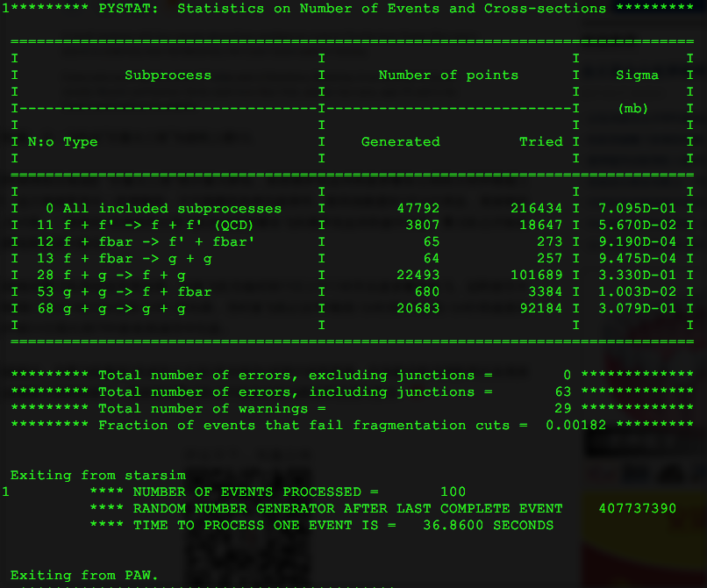
Task: Click generated value 22493
Action: [x=418, y=276]
